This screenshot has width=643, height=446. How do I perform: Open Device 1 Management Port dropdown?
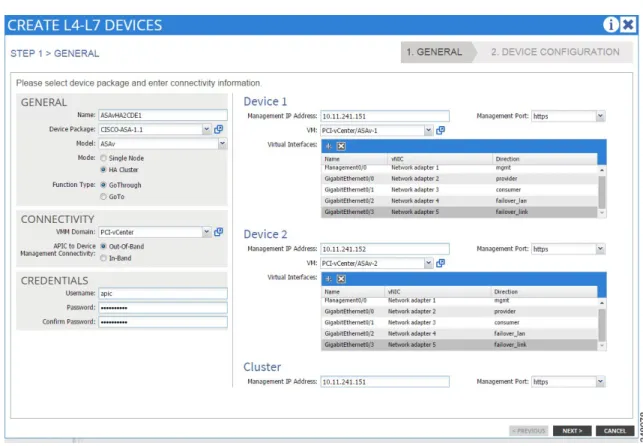[600, 116]
